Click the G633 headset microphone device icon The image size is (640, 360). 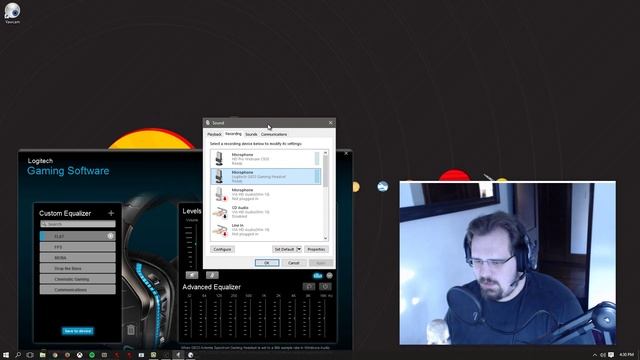point(219,176)
